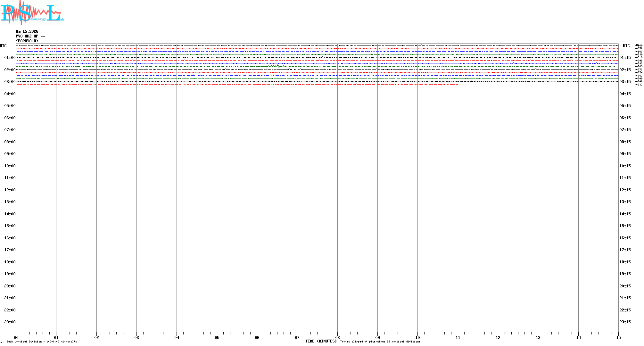Click the 00 minute tick label at bottom
The height and width of the screenshot is (346, 644).
coord(16,338)
